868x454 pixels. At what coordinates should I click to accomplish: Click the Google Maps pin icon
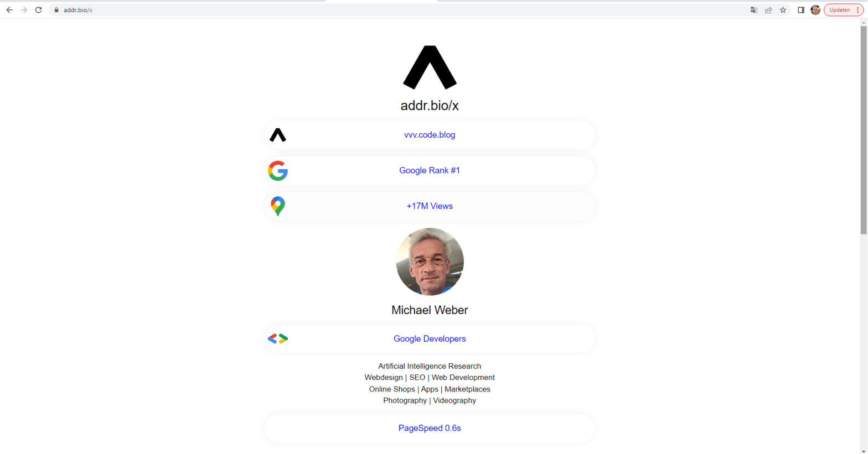[278, 206]
